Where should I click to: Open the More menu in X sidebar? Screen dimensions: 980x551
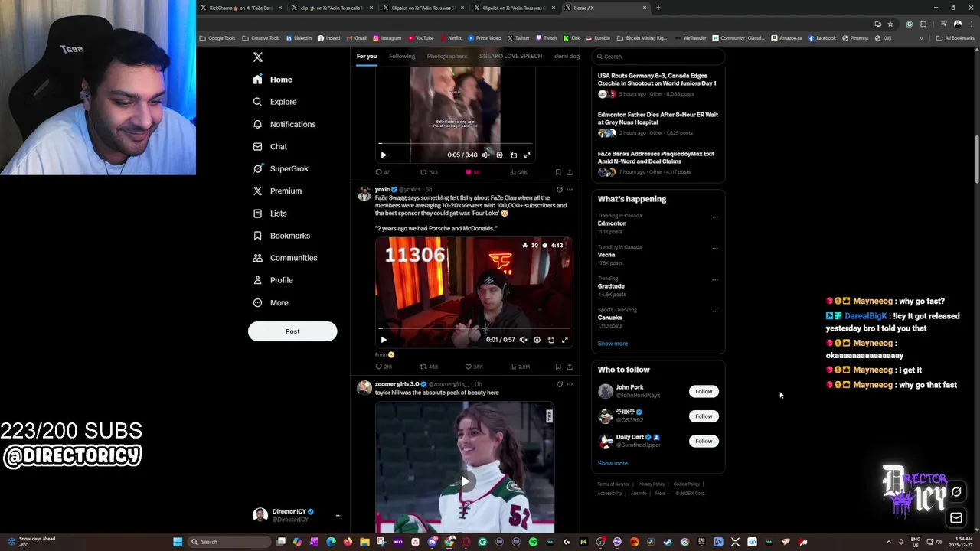[x=271, y=302]
